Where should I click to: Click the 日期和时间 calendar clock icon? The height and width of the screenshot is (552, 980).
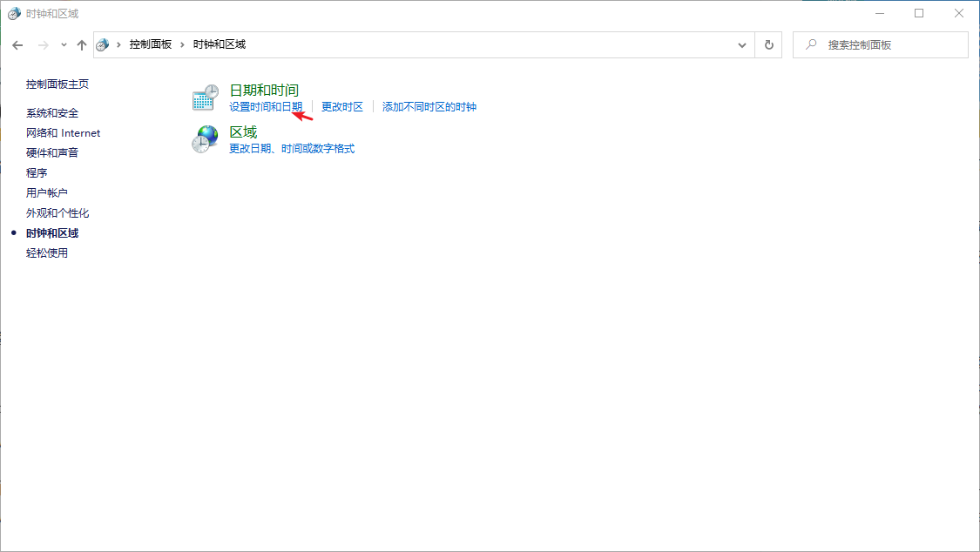pos(205,98)
